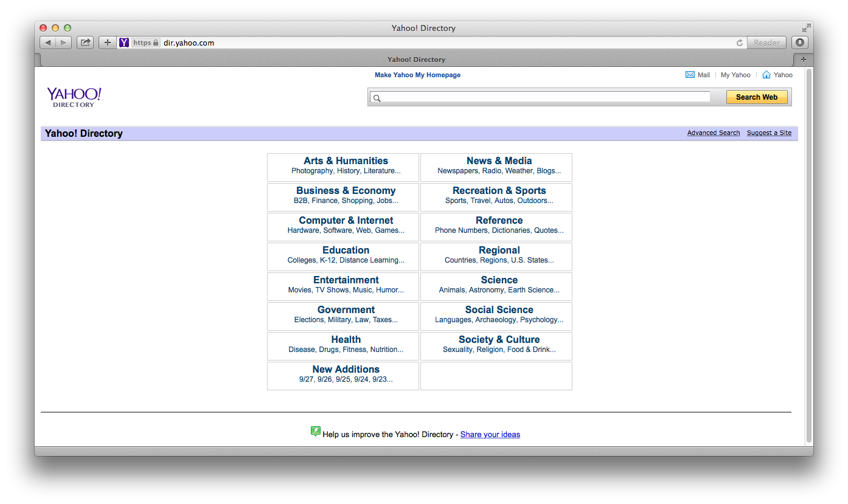Click the Games subcategory link
Image resolution: width=848 pixels, height=504 pixels.
[x=386, y=230]
